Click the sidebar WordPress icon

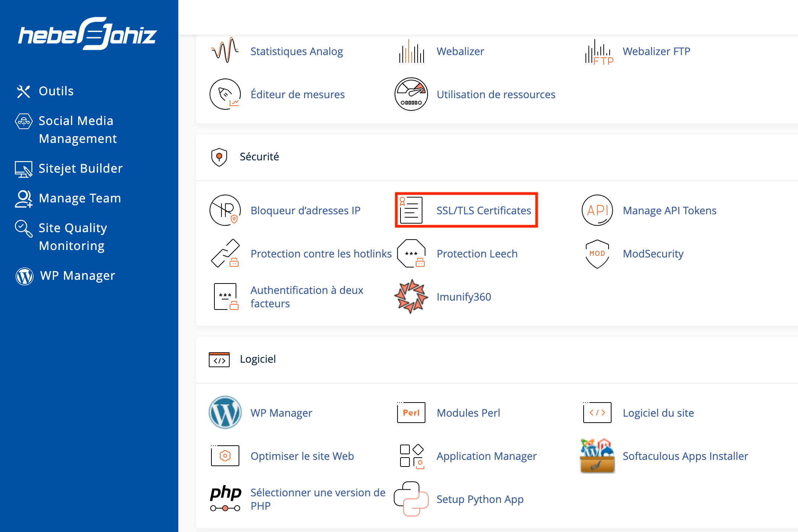pyautogui.click(x=25, y=276)
